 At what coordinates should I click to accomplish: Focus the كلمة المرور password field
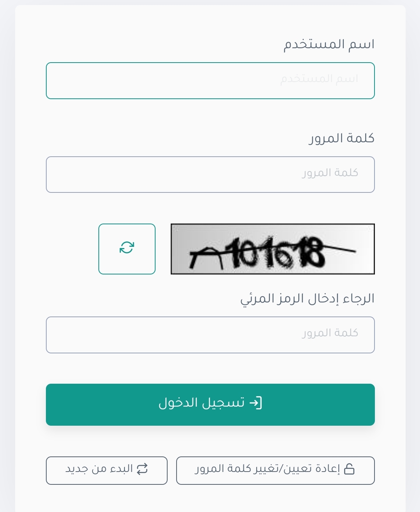click(210, 175)
